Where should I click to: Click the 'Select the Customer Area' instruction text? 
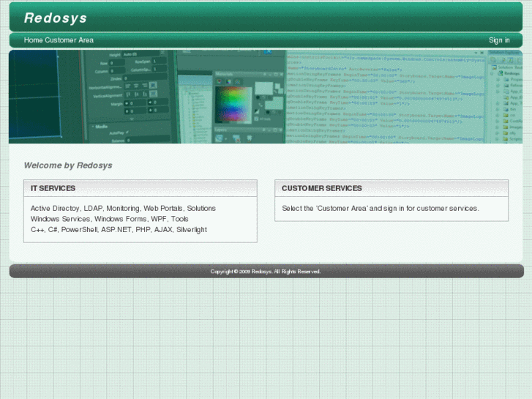point(380,209)
